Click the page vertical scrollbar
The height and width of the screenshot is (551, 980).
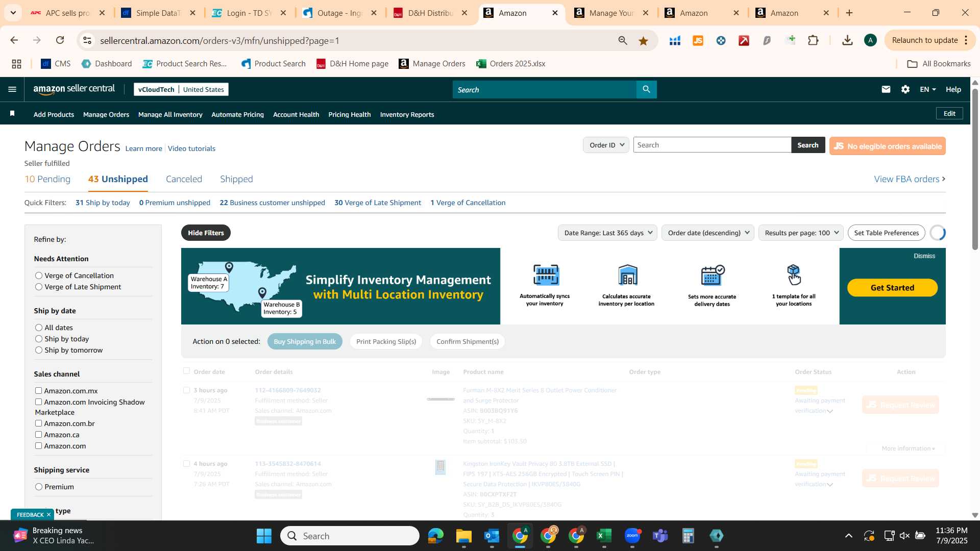(974, 168)
